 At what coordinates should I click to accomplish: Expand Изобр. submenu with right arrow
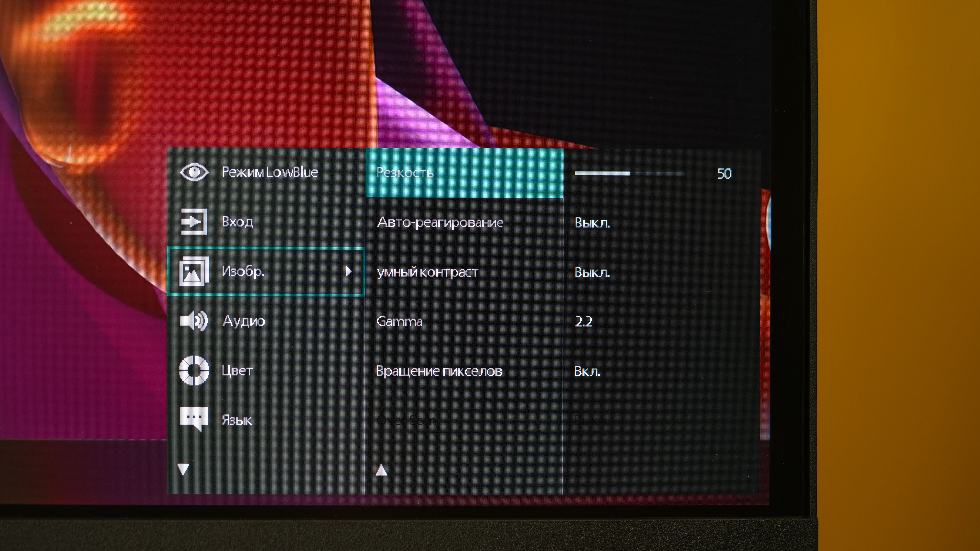coord(348,271)
